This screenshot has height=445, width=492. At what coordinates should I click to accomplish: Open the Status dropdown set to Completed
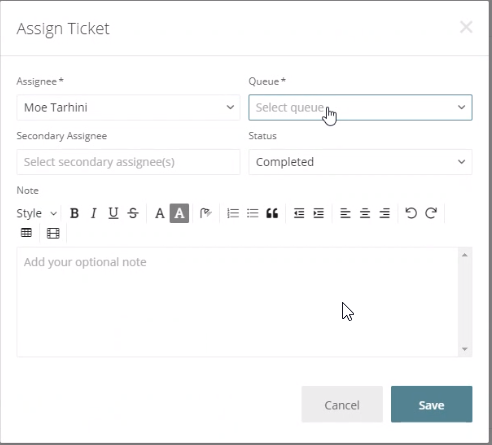(360, 162)
